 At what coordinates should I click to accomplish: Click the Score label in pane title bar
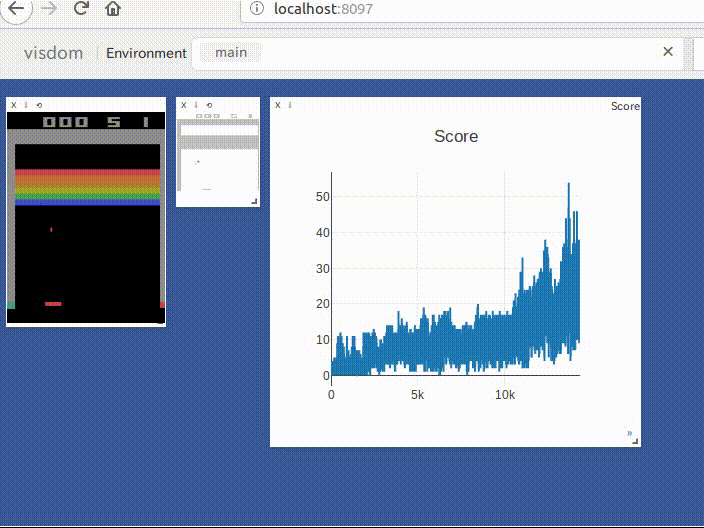coord(625,106)
